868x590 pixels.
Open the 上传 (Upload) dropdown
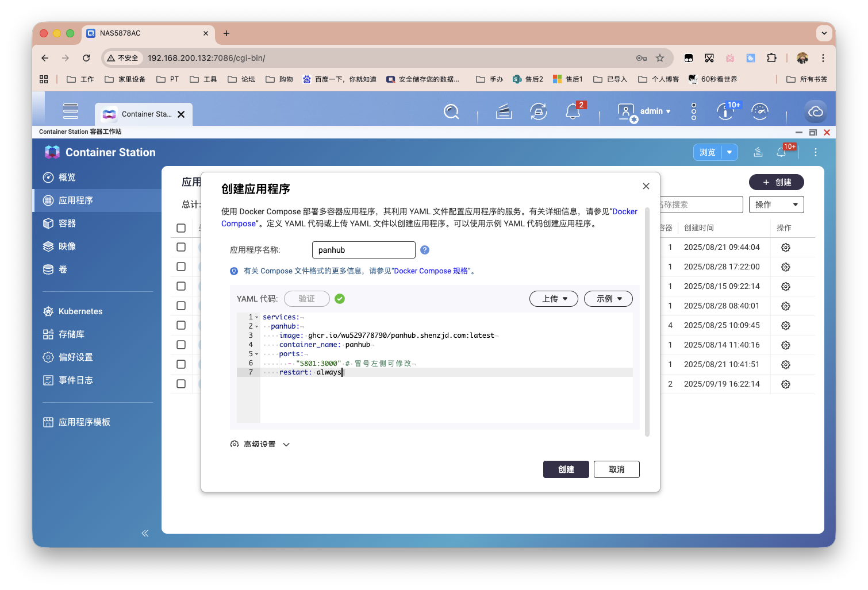point(553,298)
